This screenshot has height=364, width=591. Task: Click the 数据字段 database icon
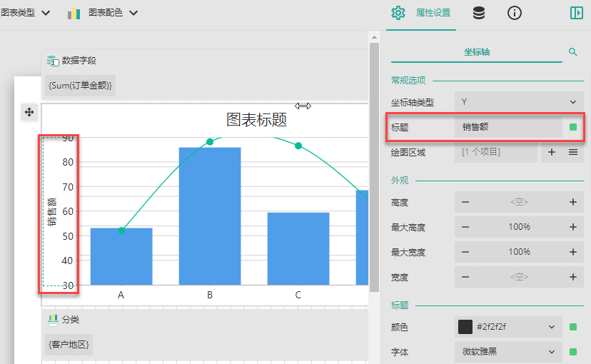[x=53, y=61]
